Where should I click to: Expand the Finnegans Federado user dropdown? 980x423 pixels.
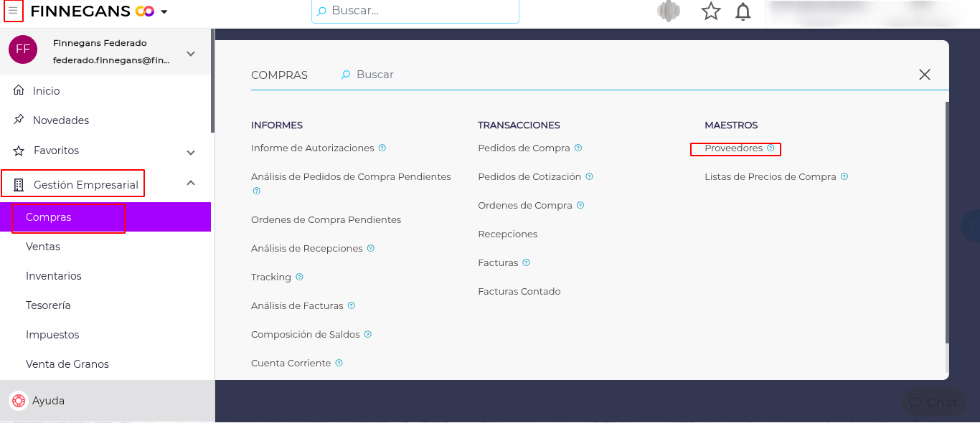pos(191,54)
